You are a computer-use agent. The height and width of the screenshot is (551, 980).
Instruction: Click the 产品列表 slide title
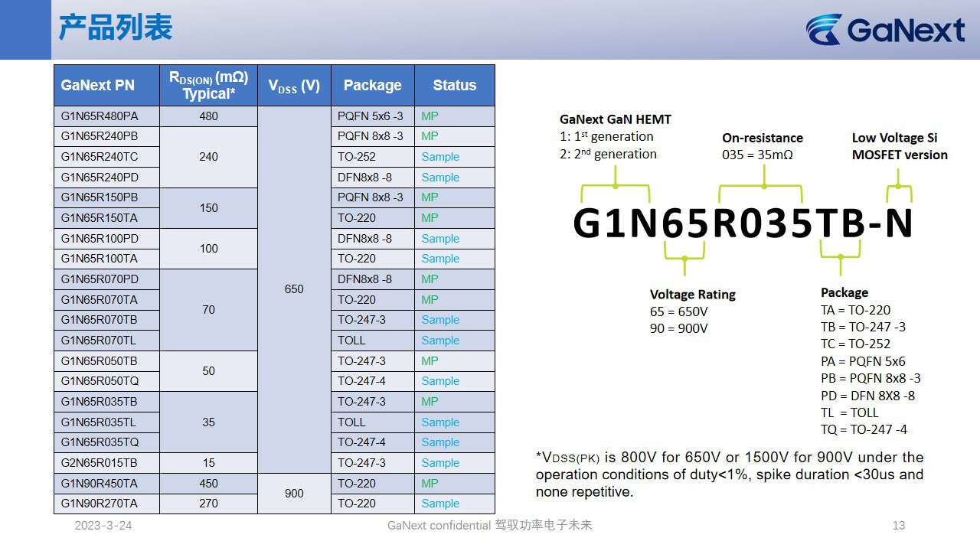pyautogui.click(x=116, y=28)
